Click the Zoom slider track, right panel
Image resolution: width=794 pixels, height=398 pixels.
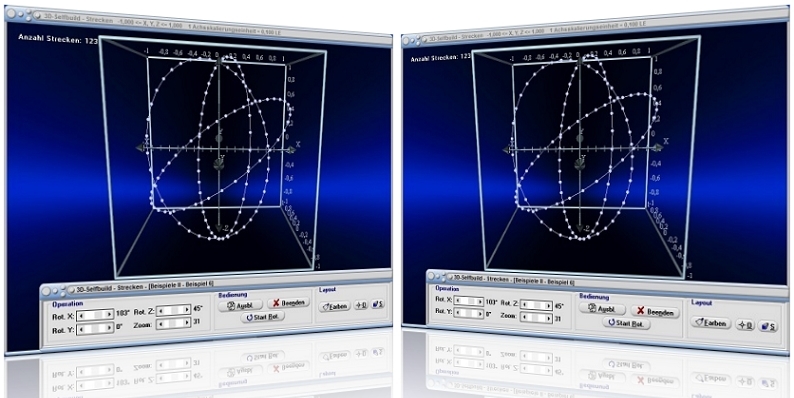(536, 318)
